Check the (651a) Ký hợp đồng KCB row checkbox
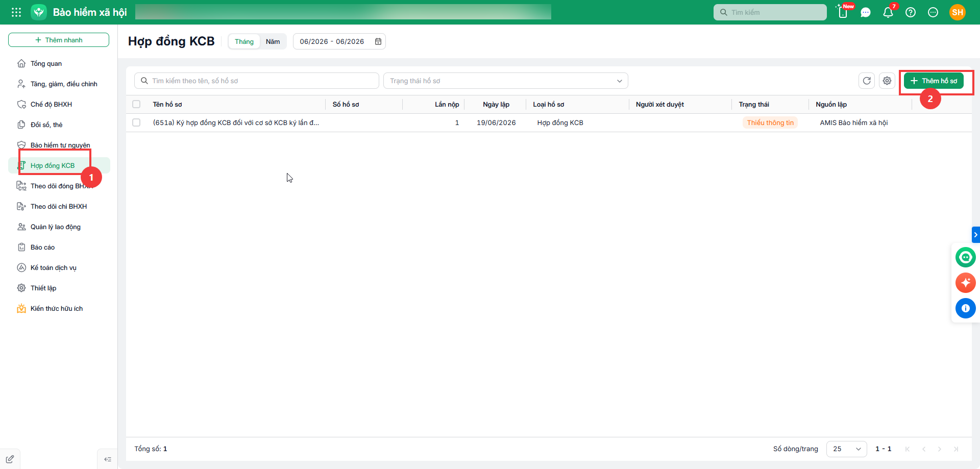 point(136,122)
